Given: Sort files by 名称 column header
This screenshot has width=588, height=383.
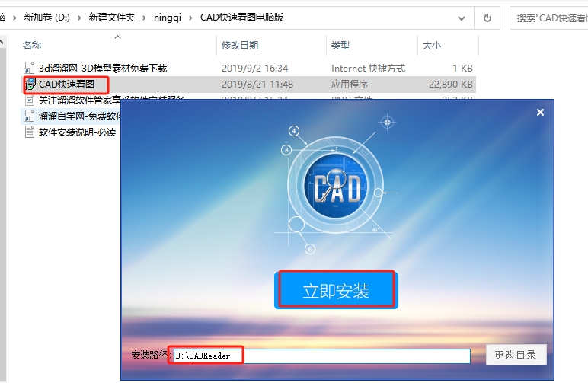Looking at the screenshot, I should pyautogui.click(x=32, y=46).
